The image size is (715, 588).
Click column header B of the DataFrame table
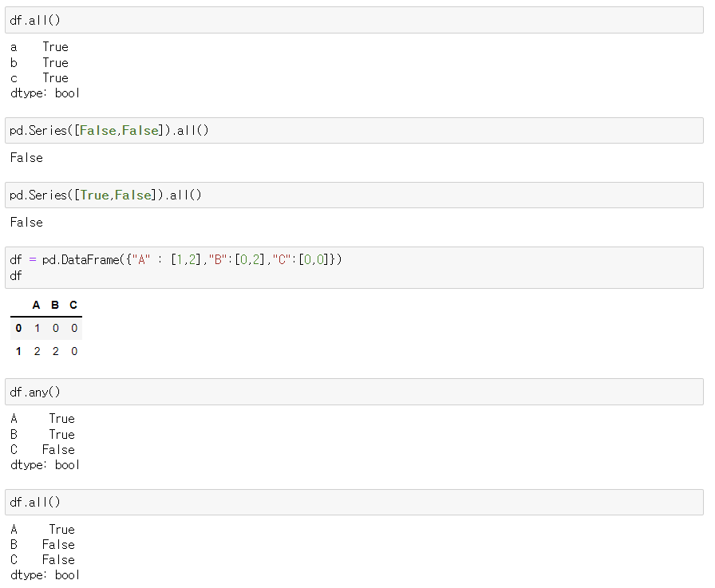click(55, 305)
